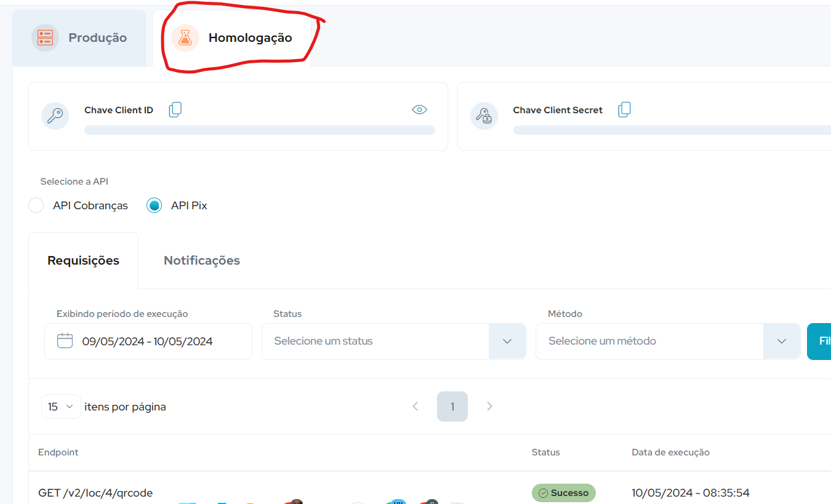Select the API Pix radio option

tap(155, 206)
